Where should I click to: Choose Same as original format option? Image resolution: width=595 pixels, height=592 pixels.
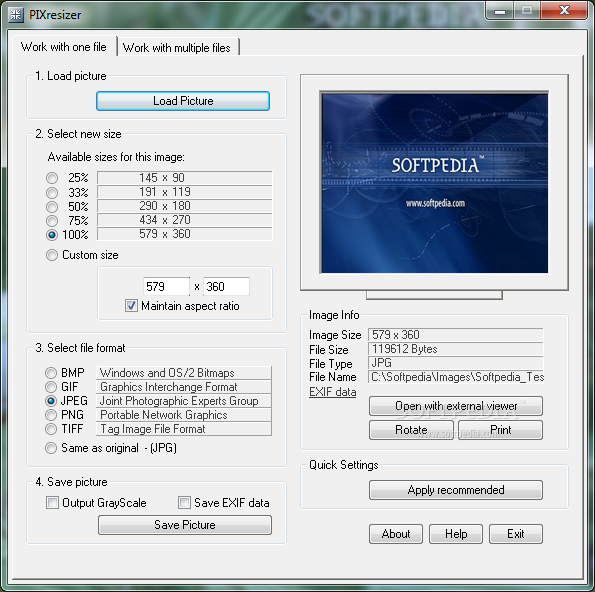(x=51, y=448)
